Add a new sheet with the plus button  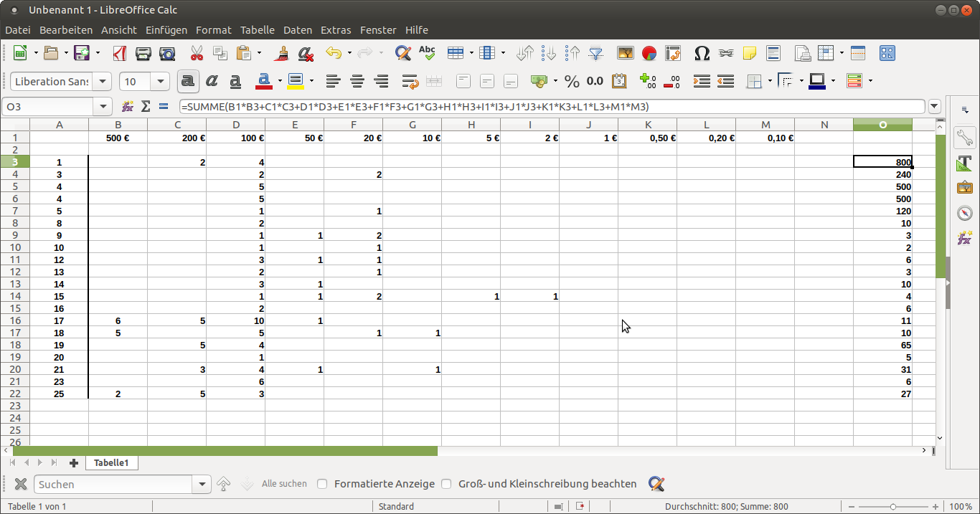tap(73, 463)
